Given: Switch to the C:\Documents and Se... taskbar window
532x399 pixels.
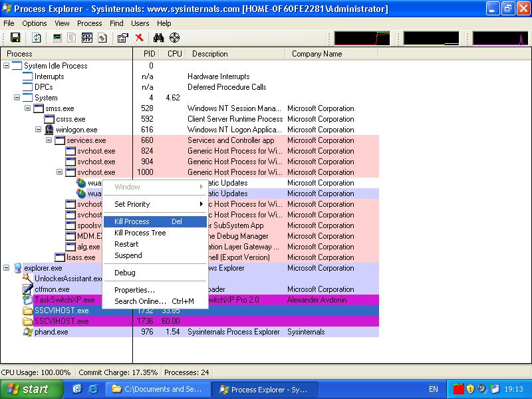Looking at the screenshot, I should 158,389.
